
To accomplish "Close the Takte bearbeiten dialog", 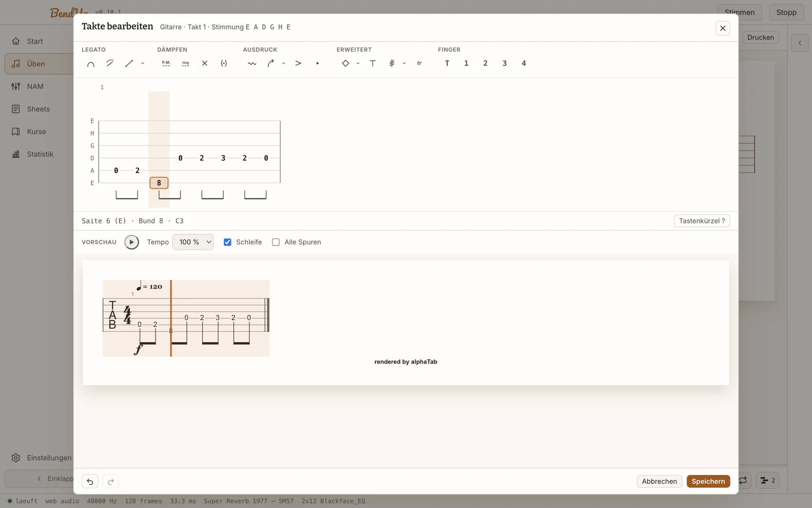I will point(723,28).
